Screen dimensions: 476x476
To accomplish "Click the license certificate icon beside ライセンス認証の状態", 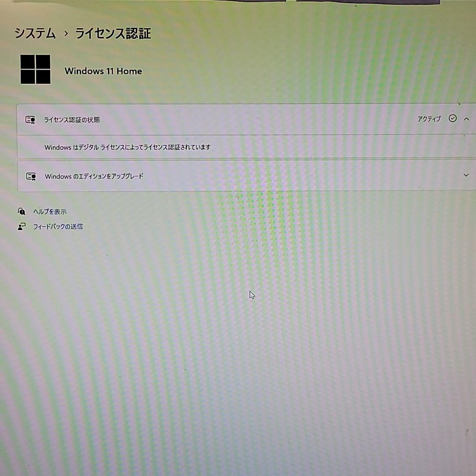I will pos(30,119).
